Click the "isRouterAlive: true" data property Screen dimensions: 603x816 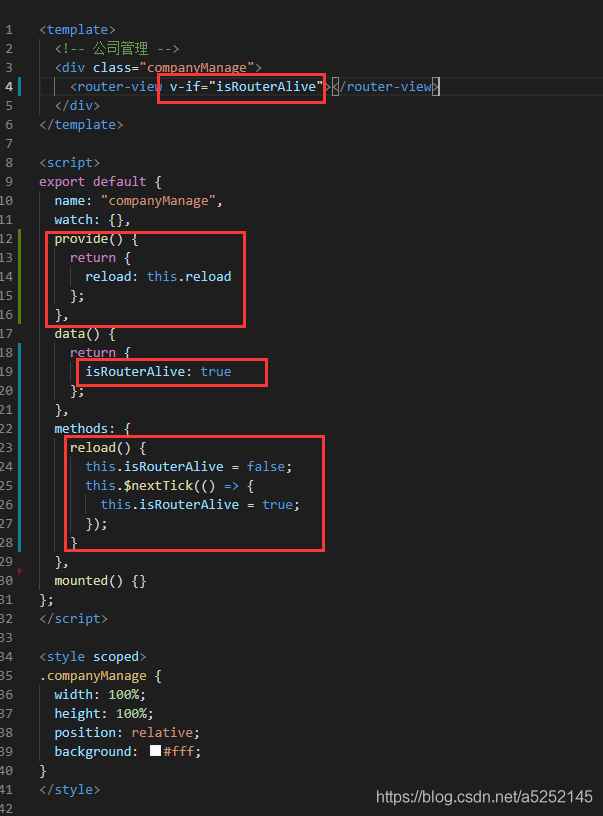pyautogui.click(x=158, y=372)
